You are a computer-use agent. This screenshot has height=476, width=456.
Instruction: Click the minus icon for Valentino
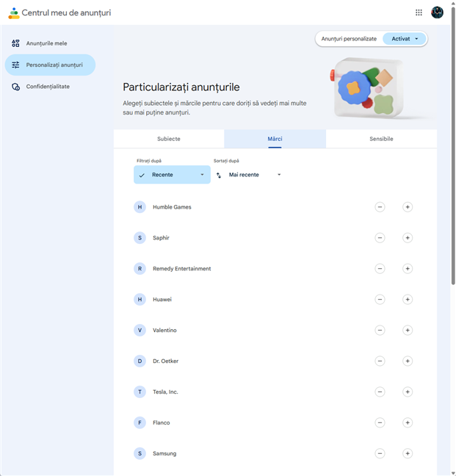(380, 331)
